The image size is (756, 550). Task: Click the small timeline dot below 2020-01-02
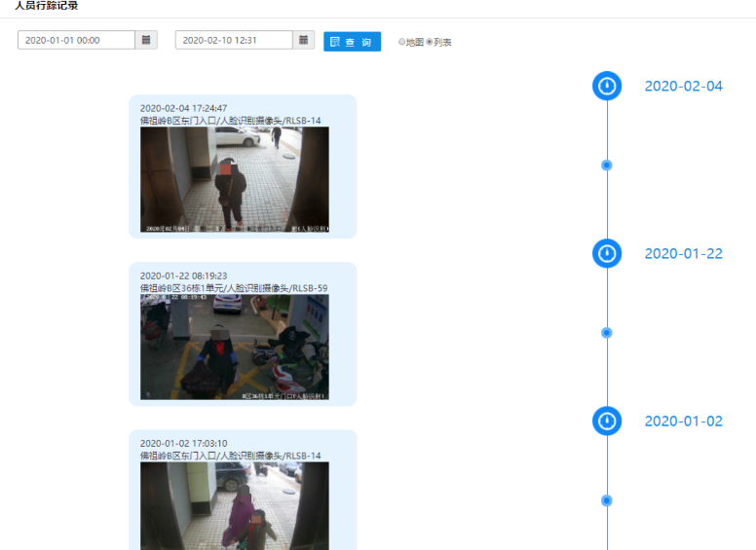click(607, 500)
